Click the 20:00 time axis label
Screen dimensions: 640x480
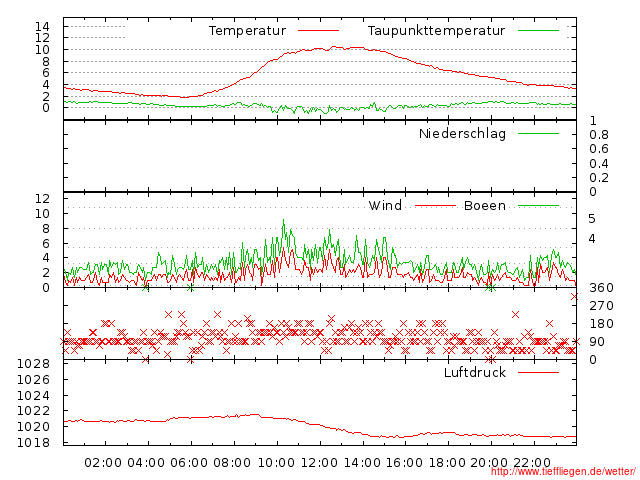[489, 463]
